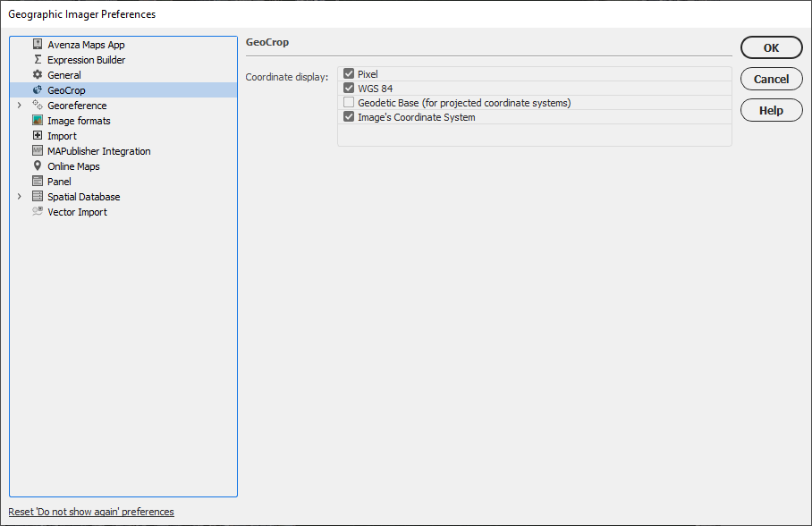812x526 pixels.
Task: Click the Spatial Database table icon
Action: 38,197
